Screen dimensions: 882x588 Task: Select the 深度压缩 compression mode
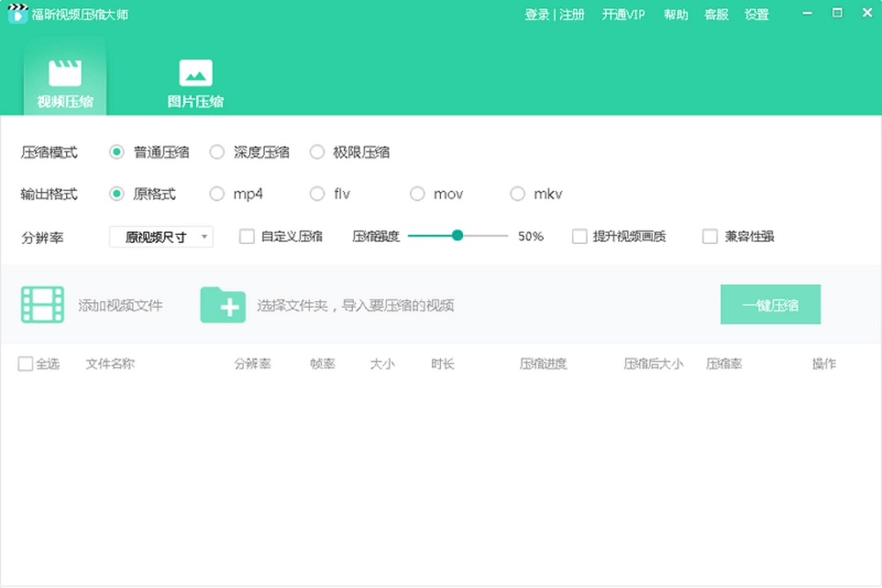coord(217,152)
